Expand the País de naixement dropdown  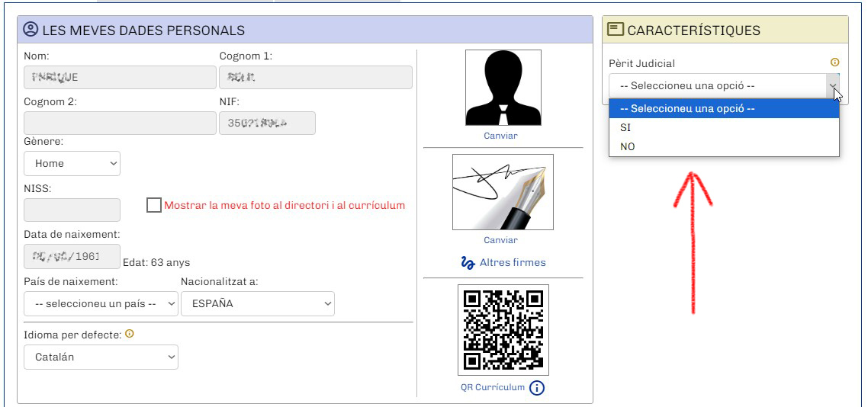(x=100, y=303)
